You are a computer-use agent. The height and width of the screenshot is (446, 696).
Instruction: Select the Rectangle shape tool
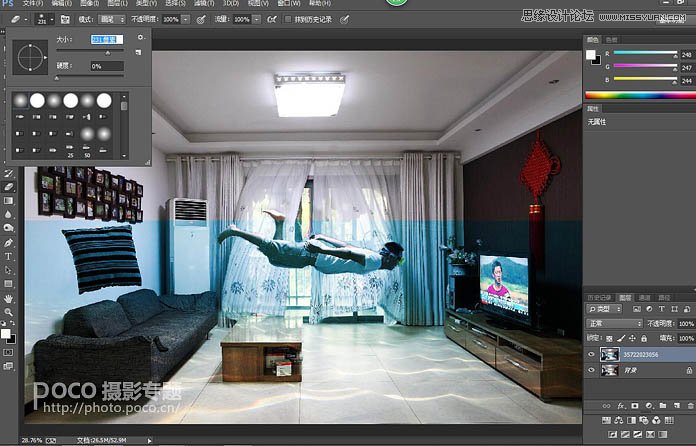point(8,284)
